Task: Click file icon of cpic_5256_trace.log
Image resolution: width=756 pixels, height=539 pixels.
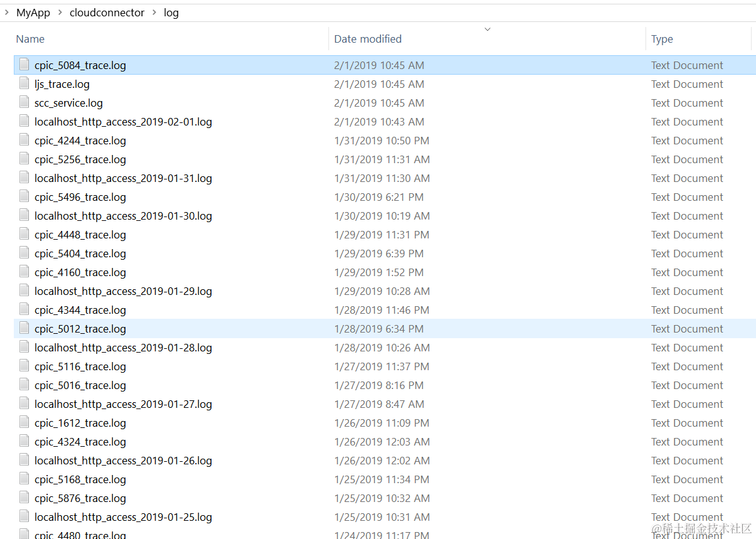Action: pos(24,159)
